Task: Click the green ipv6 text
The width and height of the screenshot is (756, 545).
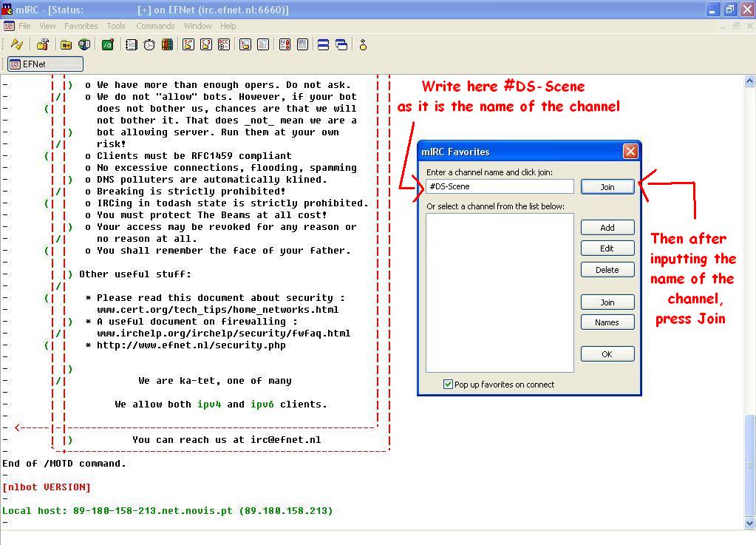Action: click(262, 404)
